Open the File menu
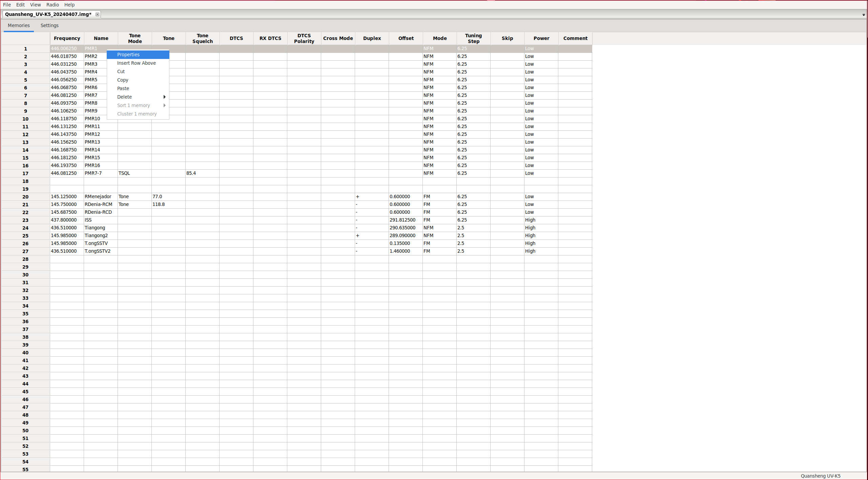Viewport: 868px width, 480px height. 7,5
